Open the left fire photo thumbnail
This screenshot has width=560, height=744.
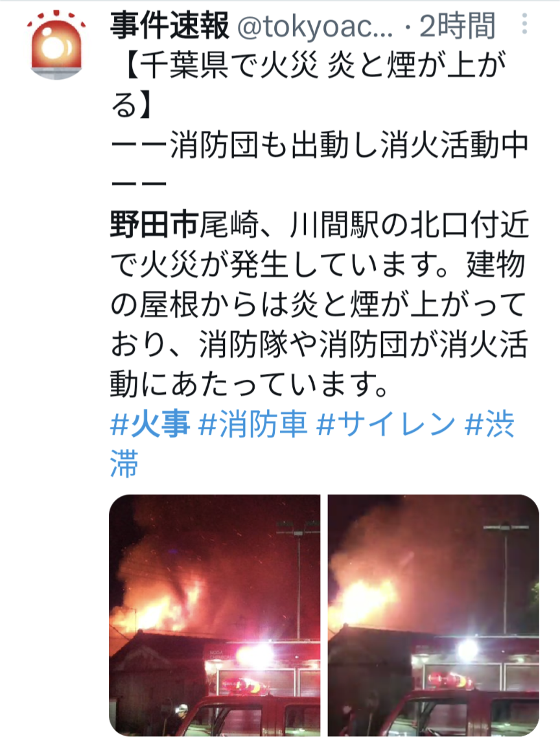point(215,615)
